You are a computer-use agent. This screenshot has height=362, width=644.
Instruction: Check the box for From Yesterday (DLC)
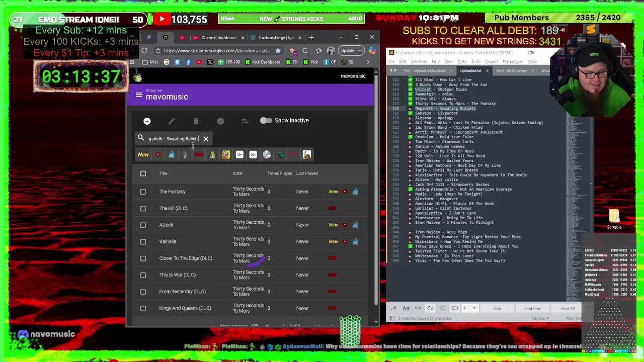143,292
